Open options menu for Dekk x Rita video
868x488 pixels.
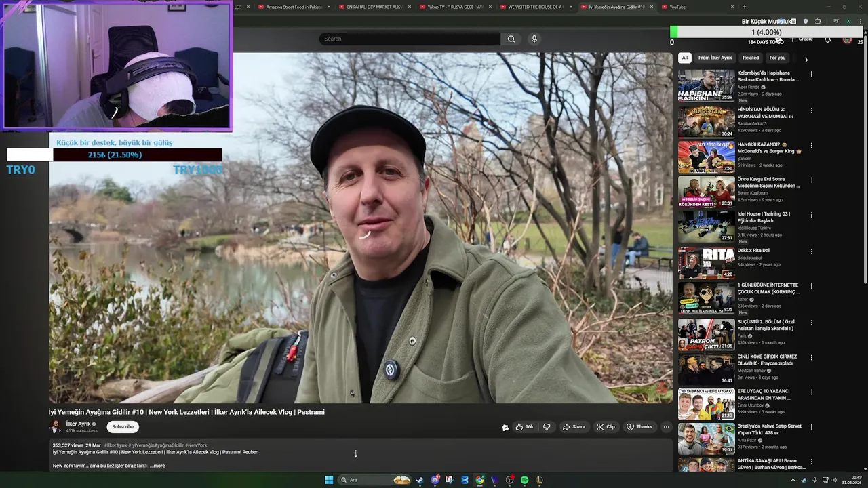[811, 251]
